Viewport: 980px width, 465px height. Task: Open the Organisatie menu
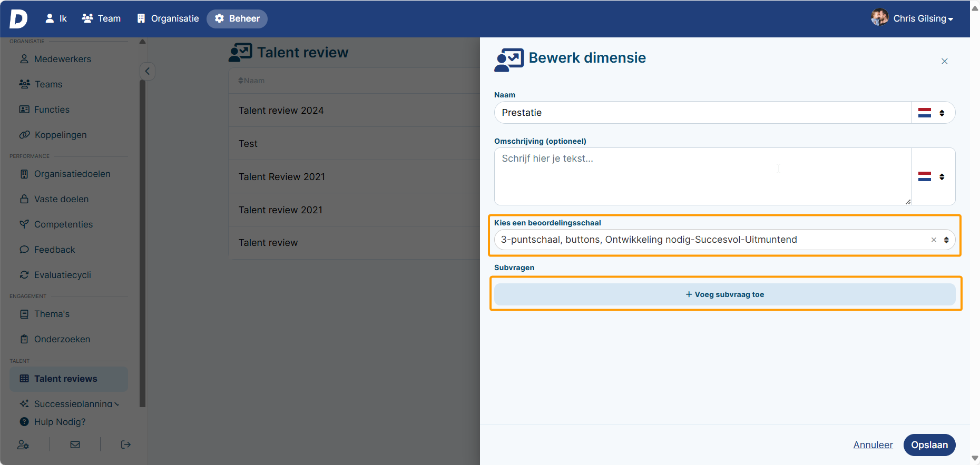pos(168,18)
